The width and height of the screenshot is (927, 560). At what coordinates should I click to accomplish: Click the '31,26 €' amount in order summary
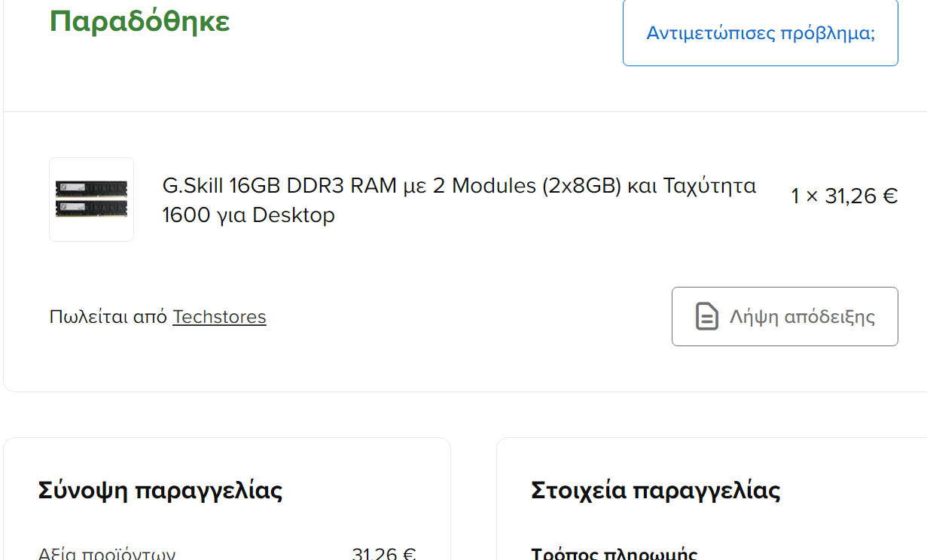(x=383, y=554)
